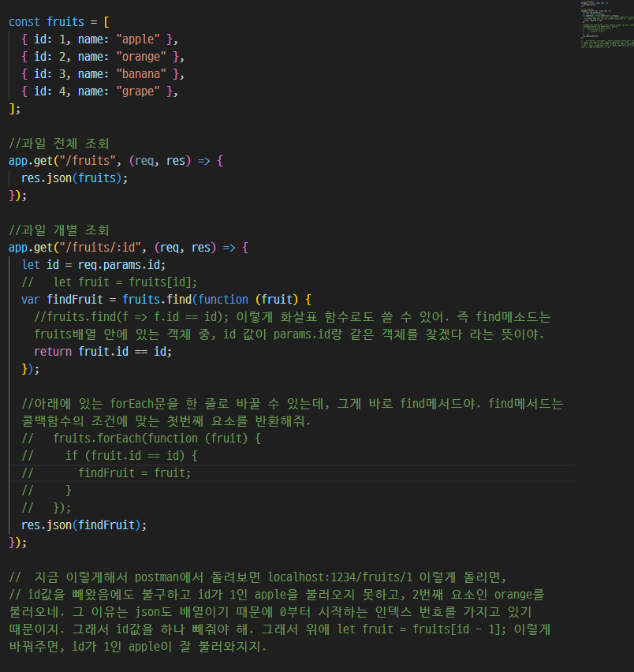Click the "grape" string in the fruits array
The image size is (634, 672).
pyautogui.click(x=138, y=91)
